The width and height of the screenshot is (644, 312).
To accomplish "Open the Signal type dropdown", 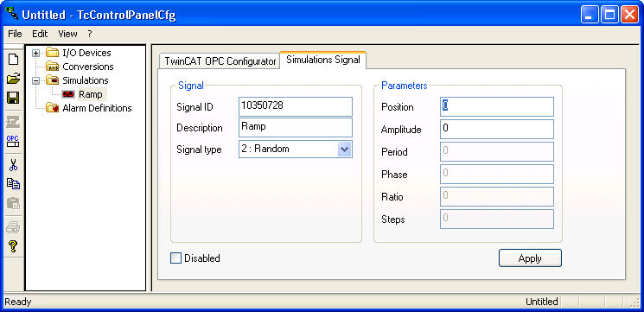I will point(344,149).
